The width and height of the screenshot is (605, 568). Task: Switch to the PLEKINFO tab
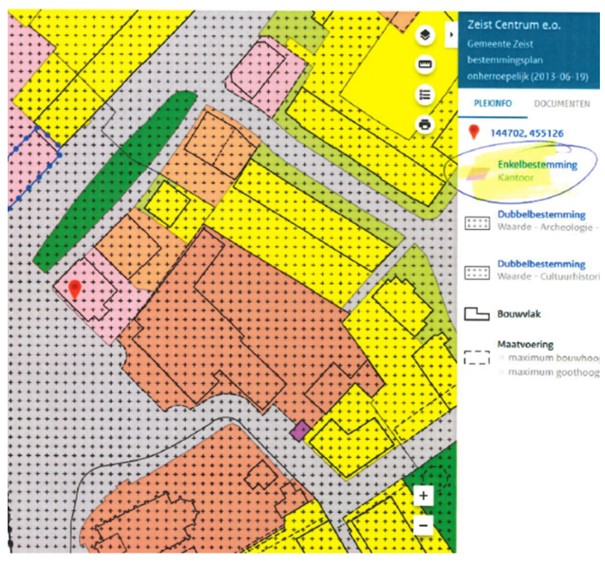coord(493,103)
